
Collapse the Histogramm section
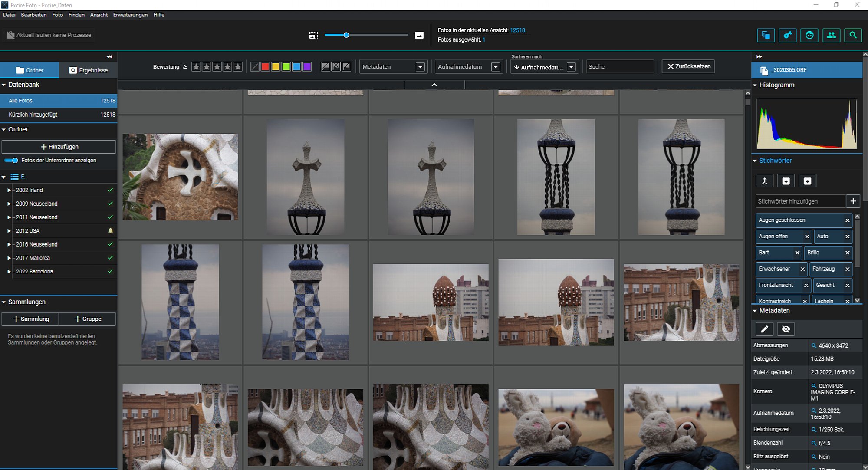755,85
